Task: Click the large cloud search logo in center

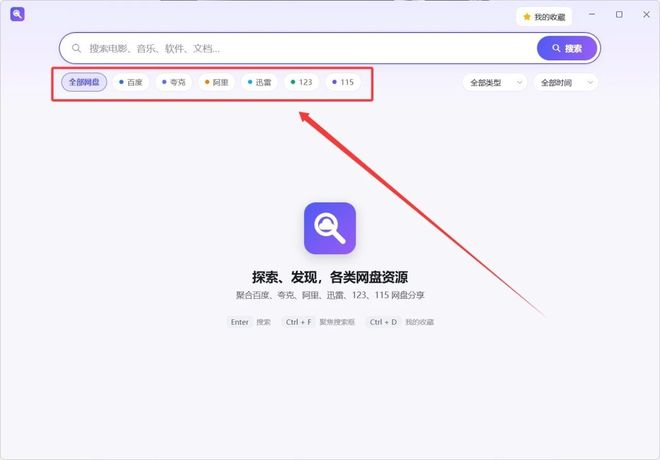Action: tap(330, 228)
